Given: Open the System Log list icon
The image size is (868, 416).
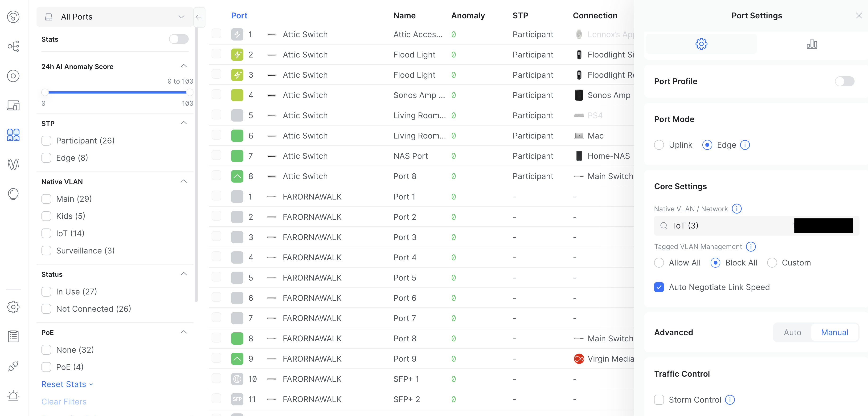Looking at the screenshot, I should pos(13,336).
